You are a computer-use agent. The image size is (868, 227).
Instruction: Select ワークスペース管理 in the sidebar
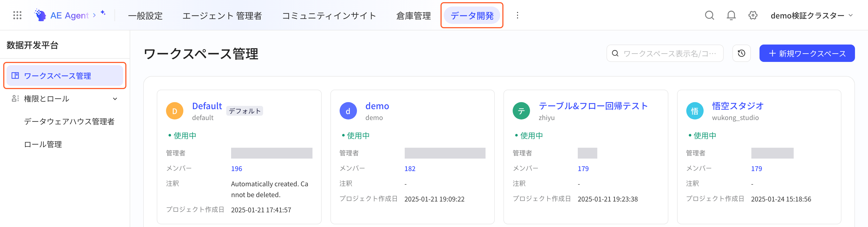(x=65, y=75)
